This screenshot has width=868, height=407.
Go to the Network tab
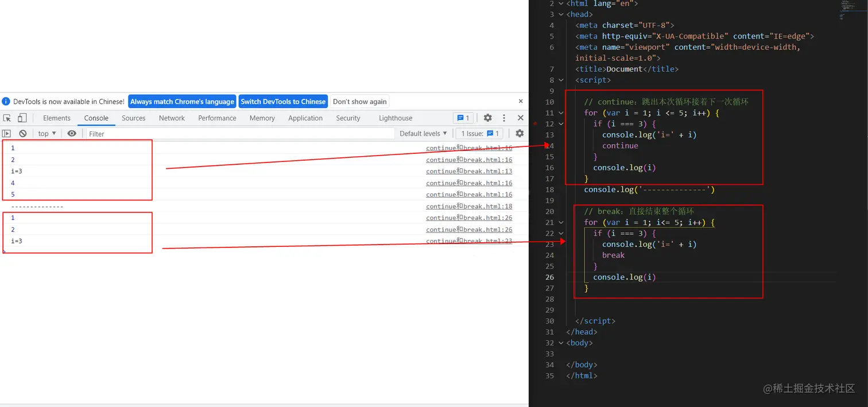pos(172,118)
